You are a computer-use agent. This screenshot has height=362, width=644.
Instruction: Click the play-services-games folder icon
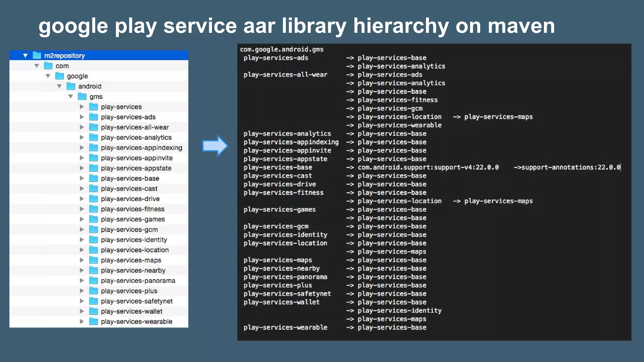93,219
